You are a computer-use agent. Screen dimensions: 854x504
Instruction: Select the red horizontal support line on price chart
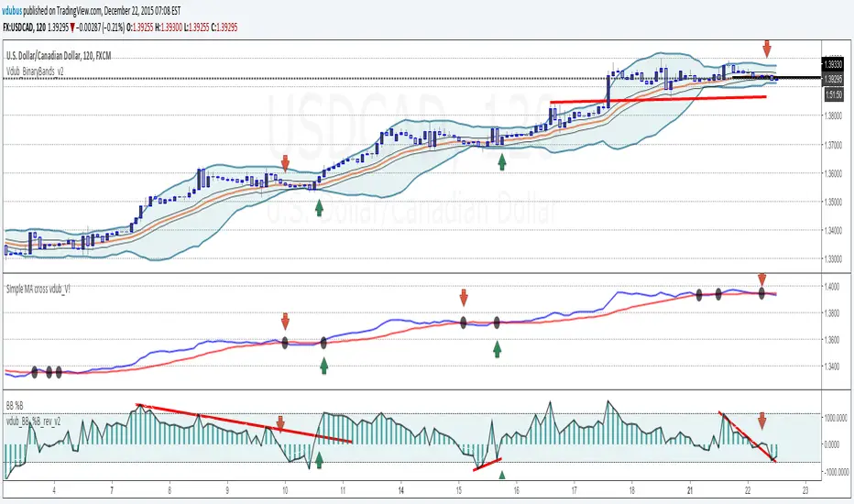pyautogui.click(x=656, y=99)
